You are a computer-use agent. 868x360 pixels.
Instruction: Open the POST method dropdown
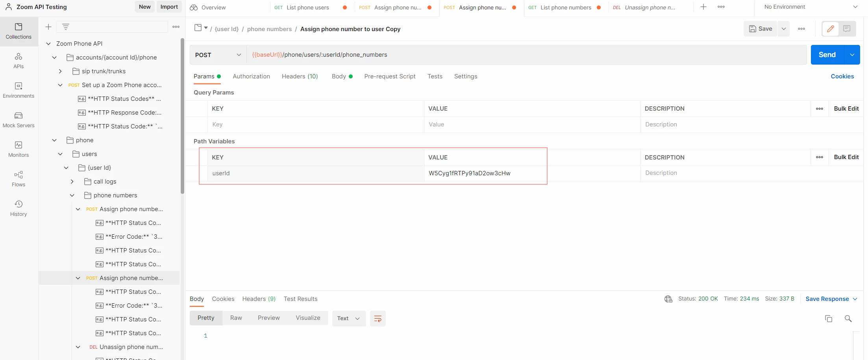(x=218, y=55)
